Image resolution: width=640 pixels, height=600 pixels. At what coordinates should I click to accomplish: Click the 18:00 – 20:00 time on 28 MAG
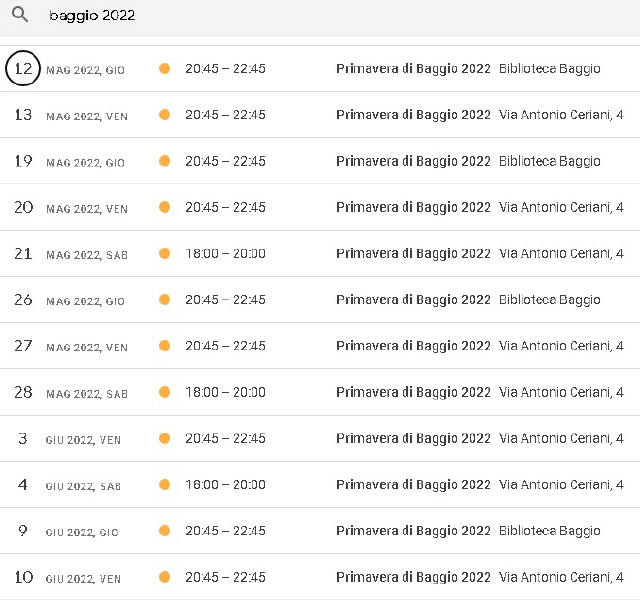pyautogui.click(x=225, y=392)
